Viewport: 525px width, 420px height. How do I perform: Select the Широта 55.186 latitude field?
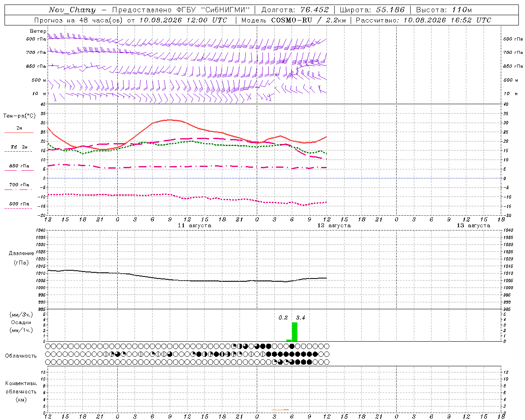(372, 10)
